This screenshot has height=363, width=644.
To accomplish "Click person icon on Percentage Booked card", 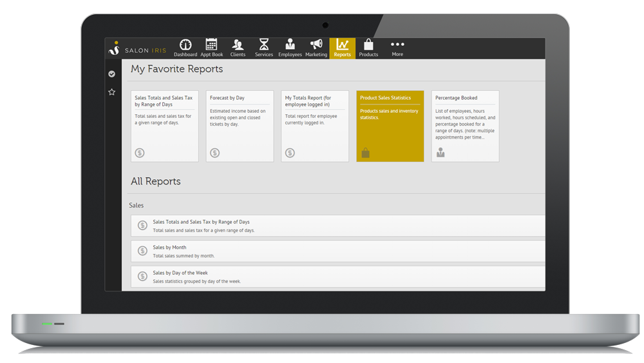I will click(440, 153).
